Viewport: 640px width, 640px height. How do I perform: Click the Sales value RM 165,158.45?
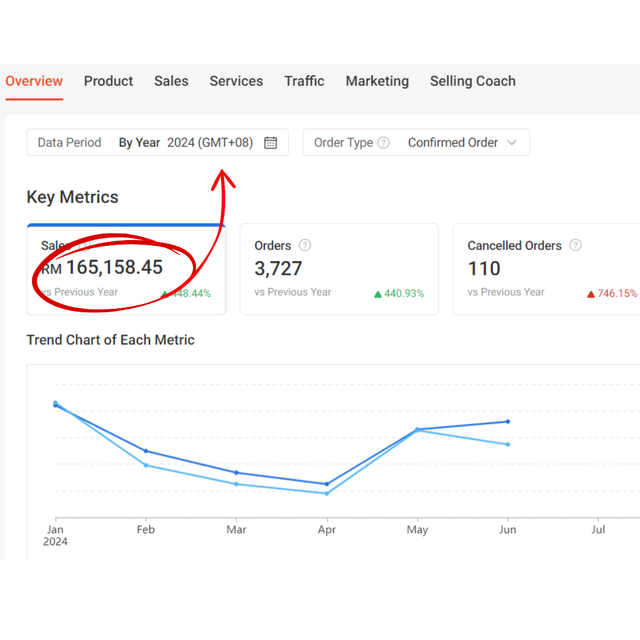102,267
